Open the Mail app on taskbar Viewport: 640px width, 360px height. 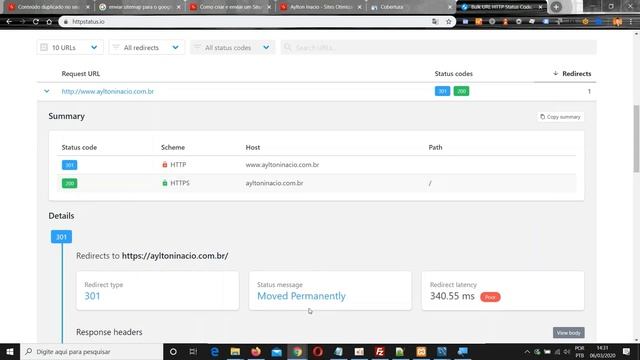coord(277,351)
